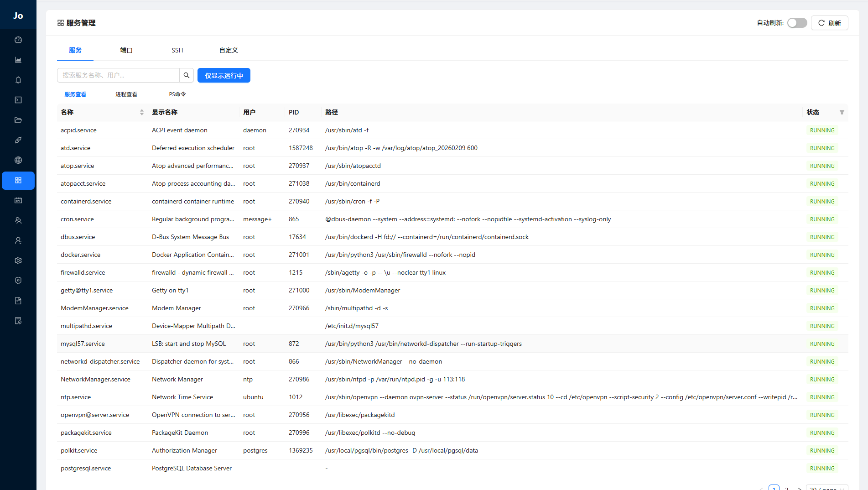868x490 pixels.
Task: Open the gear settings sidebar icon
Action: point(18,261)
